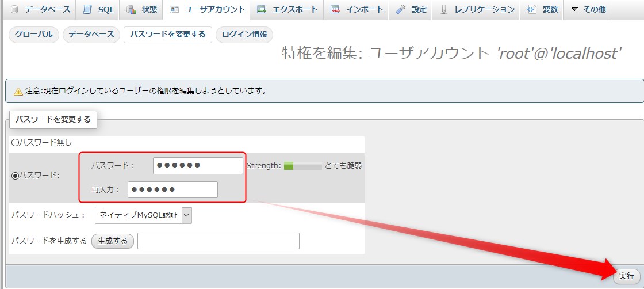Click the SQL tab icon
644x289 pixels.
[x=87, y=9]
